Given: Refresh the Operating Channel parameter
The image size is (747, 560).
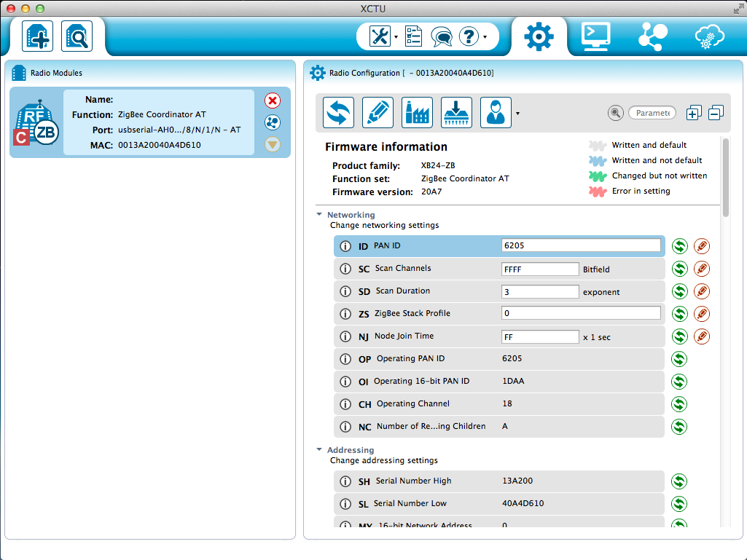Looking at the screenshot, I should [679, 404].
